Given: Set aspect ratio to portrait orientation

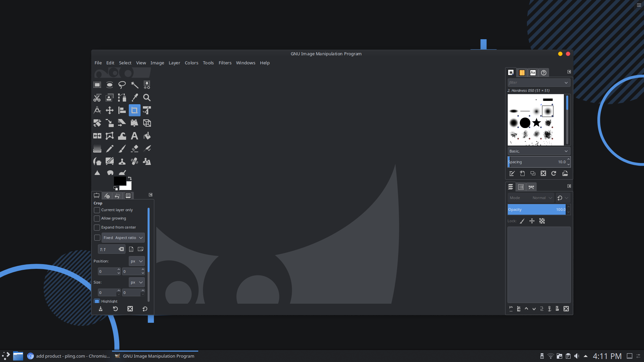Looking at the screenshot, I should point(131,249).
